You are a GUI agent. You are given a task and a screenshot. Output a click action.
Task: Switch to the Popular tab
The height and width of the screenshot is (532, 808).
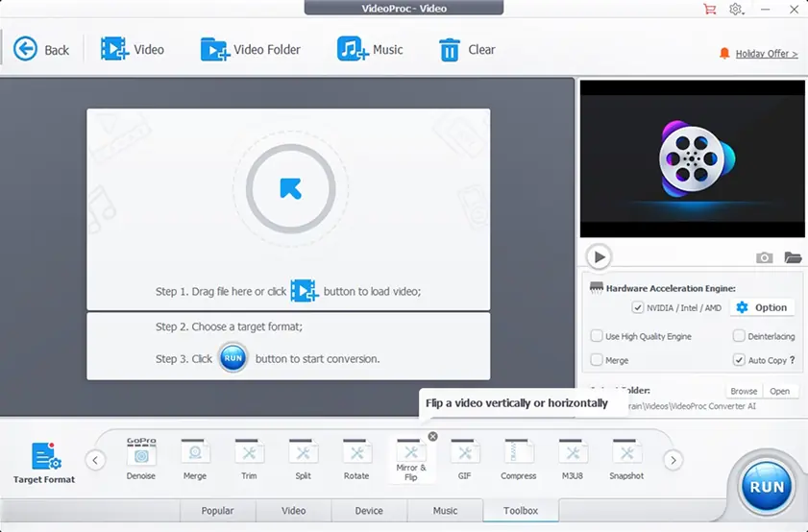point(217,510)
